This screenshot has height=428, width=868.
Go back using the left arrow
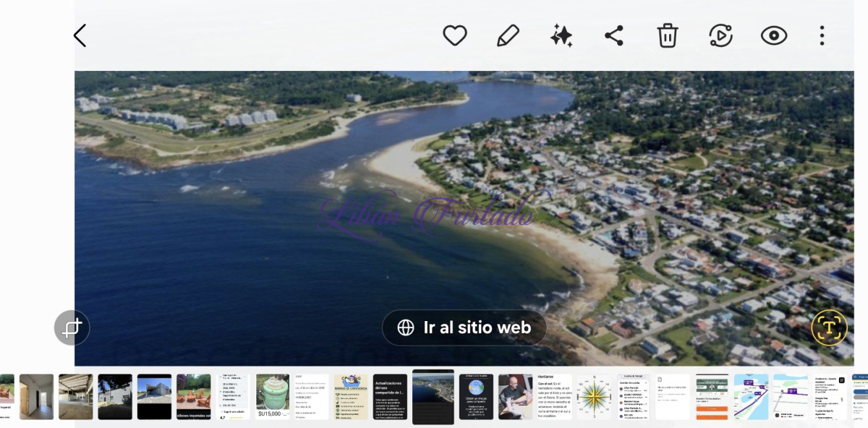click(80, 35)
